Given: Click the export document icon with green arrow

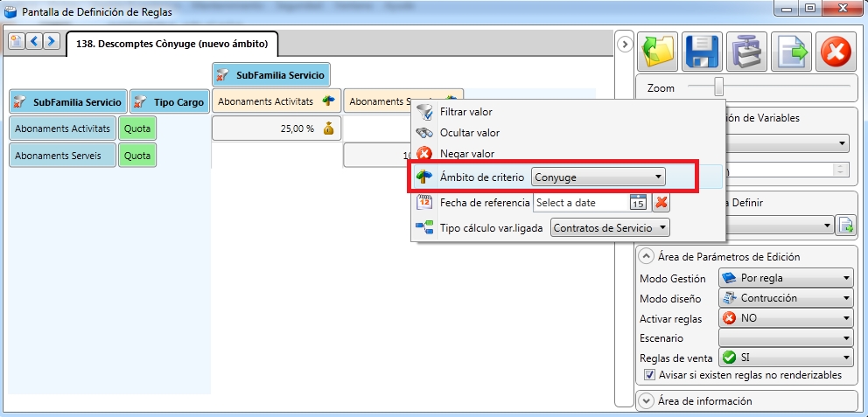Looking at the screenshot, I should click(791, 52).
